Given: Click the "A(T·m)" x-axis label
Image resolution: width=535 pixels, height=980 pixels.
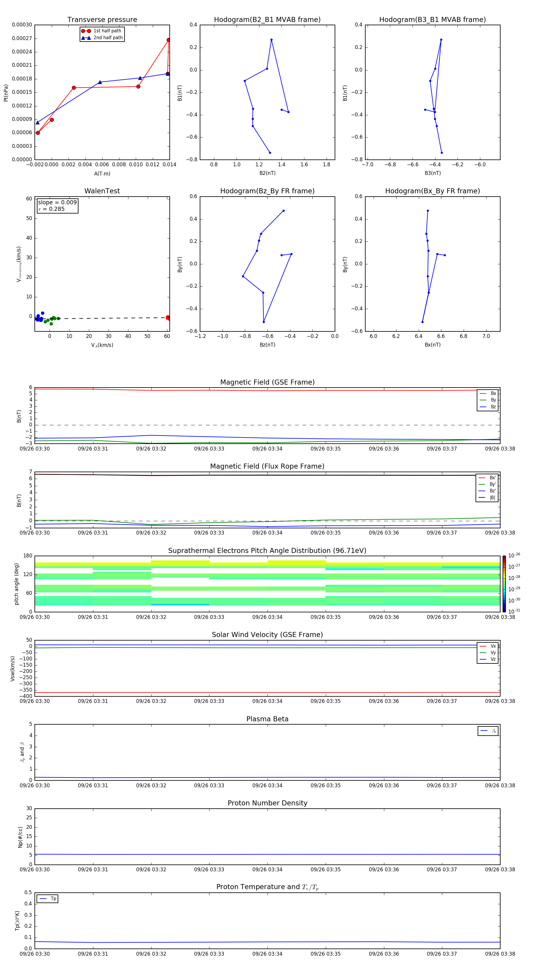Looking at the screenshot, I should click(102, 173).
